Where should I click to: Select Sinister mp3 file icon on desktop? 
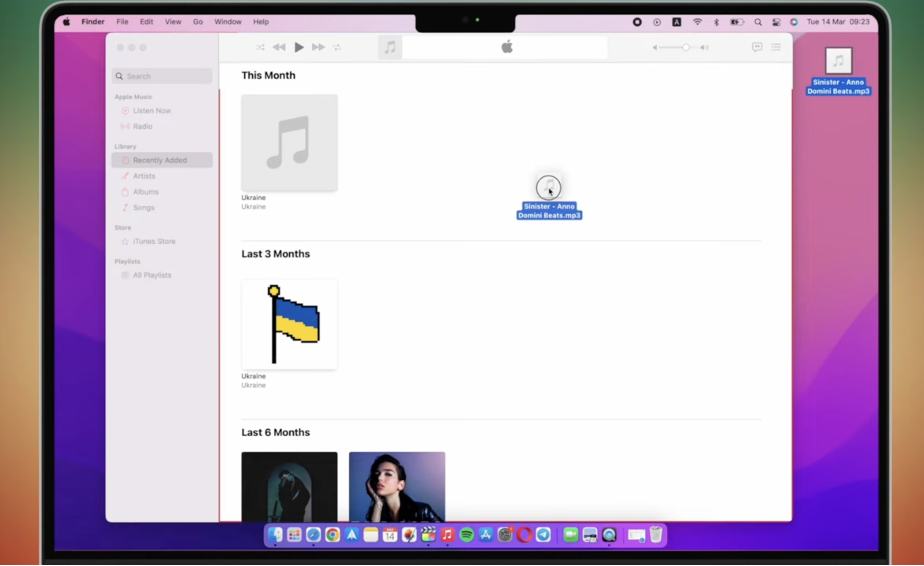838,61
